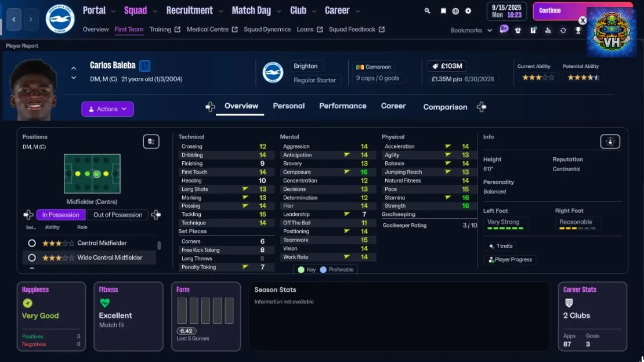Switch to Out of Possession view
Image resolution: width=644 pixels, height=362 pixels.
point(117,215)
